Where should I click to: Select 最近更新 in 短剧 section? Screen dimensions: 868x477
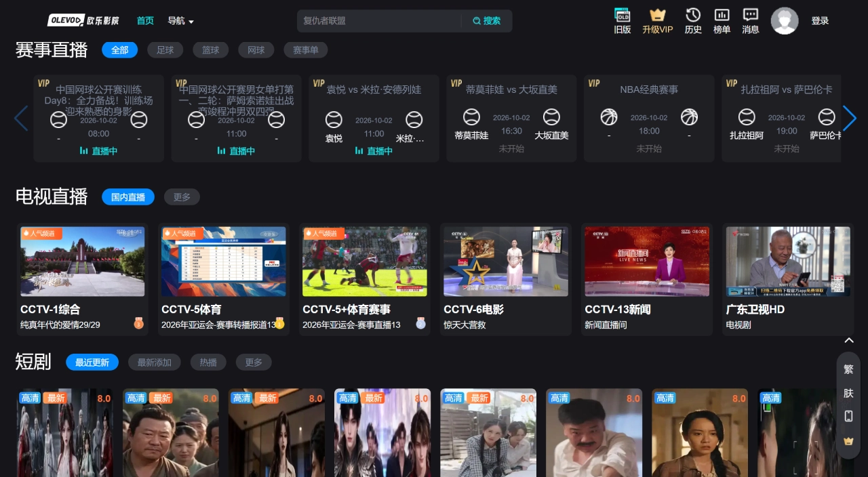92,362
